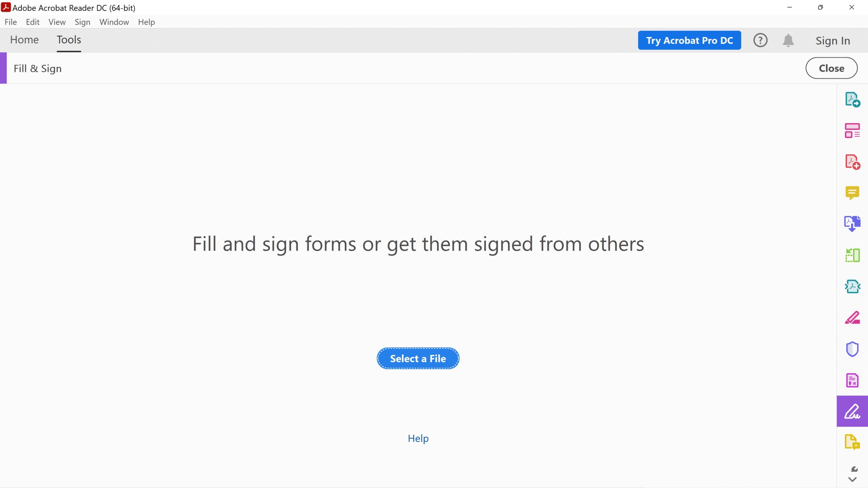Open the yellow Comment tool icon
The height and width of the screenshot is (488, 868).
852,193
